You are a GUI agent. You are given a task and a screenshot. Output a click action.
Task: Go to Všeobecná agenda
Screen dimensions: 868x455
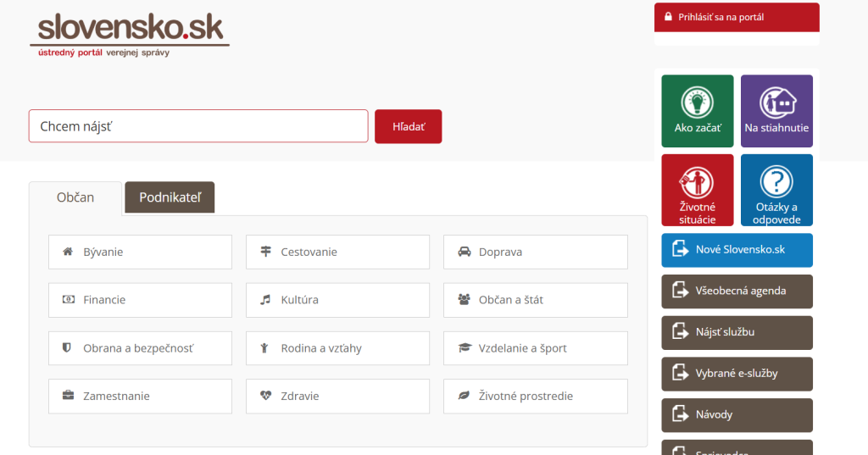[x=737, y=291]
